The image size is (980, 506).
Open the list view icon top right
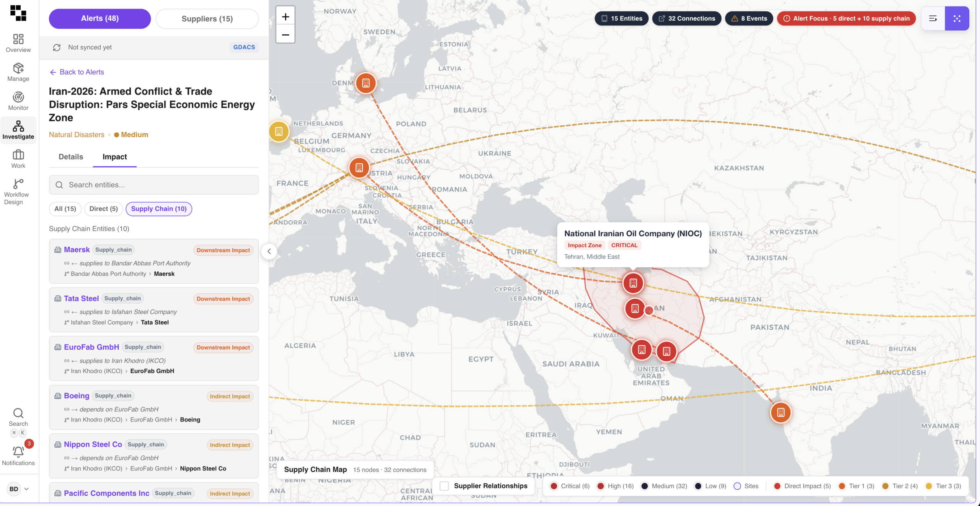[933, 18]
